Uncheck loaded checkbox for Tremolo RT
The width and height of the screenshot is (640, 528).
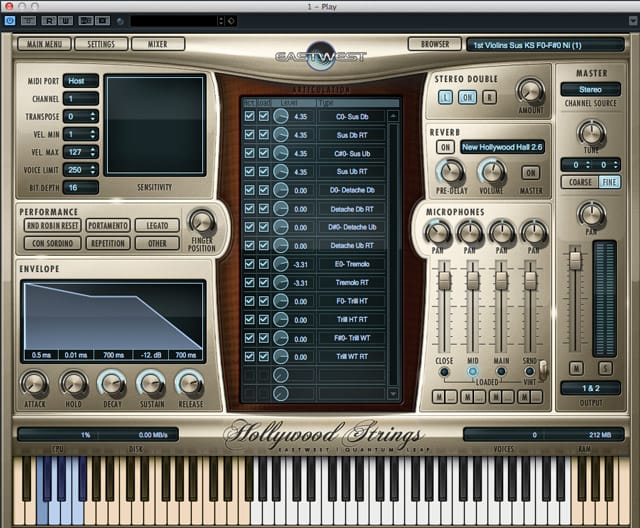[x=264, y=282]
